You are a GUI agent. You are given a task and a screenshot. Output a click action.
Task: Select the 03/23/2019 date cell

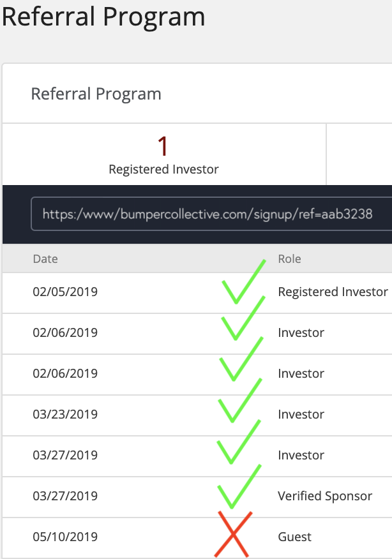[65, 414]
